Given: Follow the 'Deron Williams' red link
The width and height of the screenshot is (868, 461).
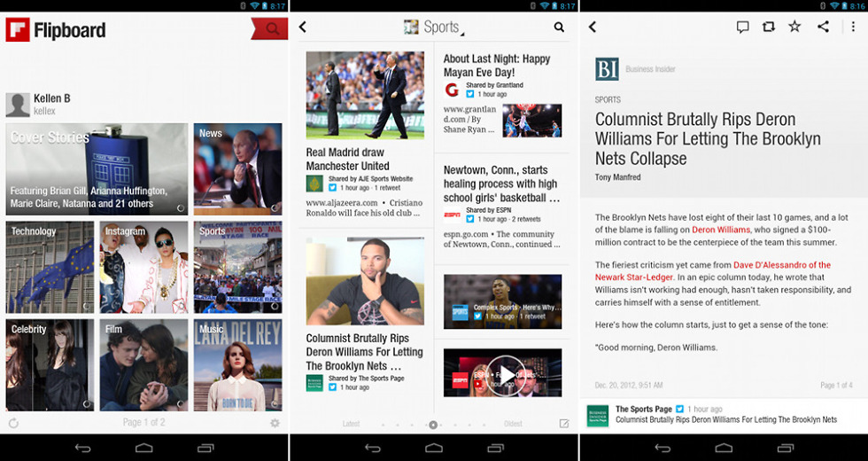Looking at the screenshot, I should pos(721,230).
